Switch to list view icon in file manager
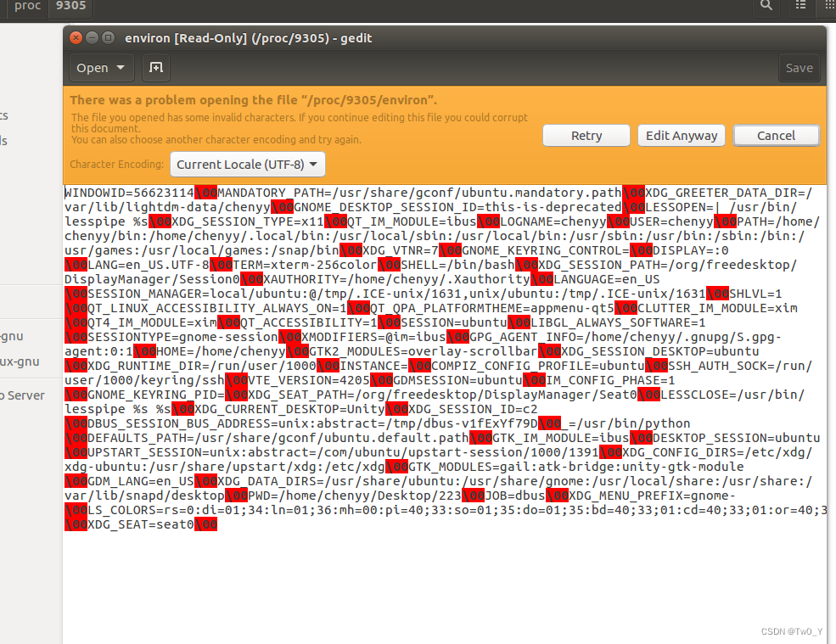836x644 pixels. [x=801, y=5]
